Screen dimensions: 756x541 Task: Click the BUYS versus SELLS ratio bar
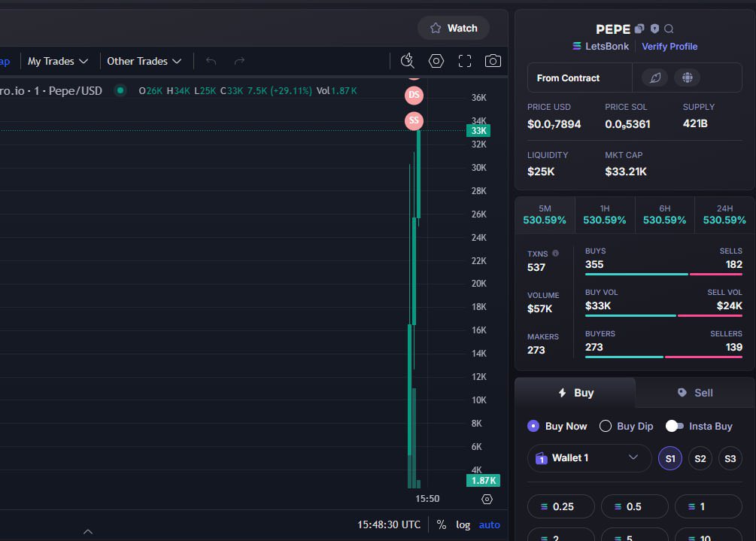coord(663,274)
